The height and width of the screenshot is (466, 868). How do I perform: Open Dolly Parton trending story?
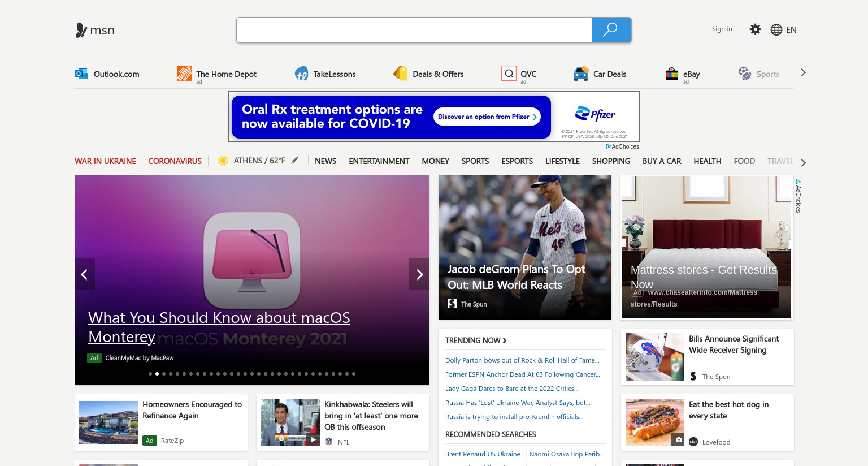point(522,360)
